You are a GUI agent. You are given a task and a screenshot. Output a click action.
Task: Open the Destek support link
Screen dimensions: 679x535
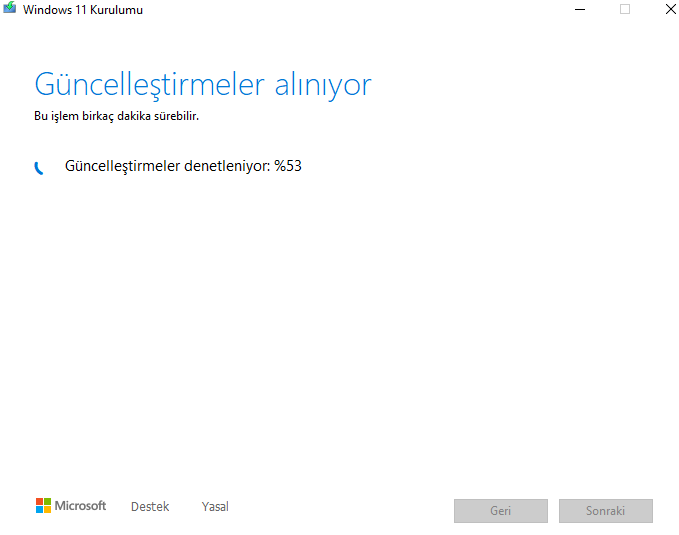coord(150,506)
